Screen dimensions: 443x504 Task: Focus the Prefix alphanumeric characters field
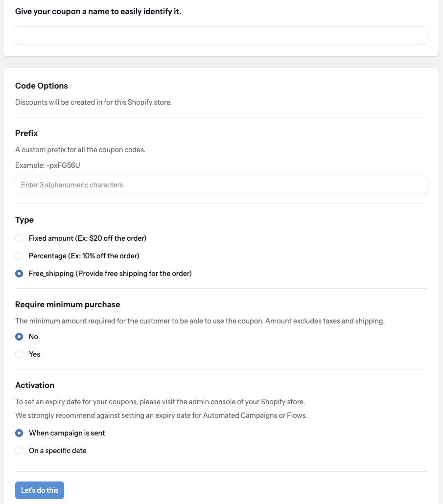tap(221, 185)
